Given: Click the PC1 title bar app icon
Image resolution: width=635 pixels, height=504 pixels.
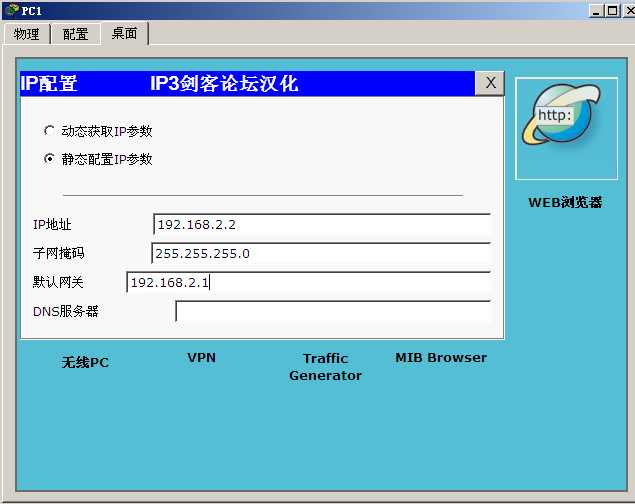Looking at the screenshot, I should 12,10.
